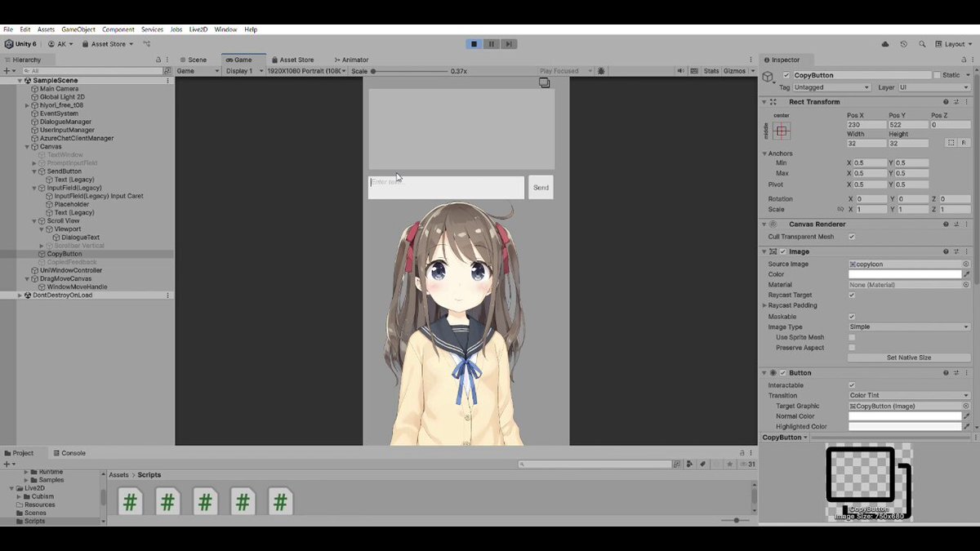The width and height of the screenshot is (980, 551).
Task: Toggle the Gizmos button
Action: [x=734, y=71]
